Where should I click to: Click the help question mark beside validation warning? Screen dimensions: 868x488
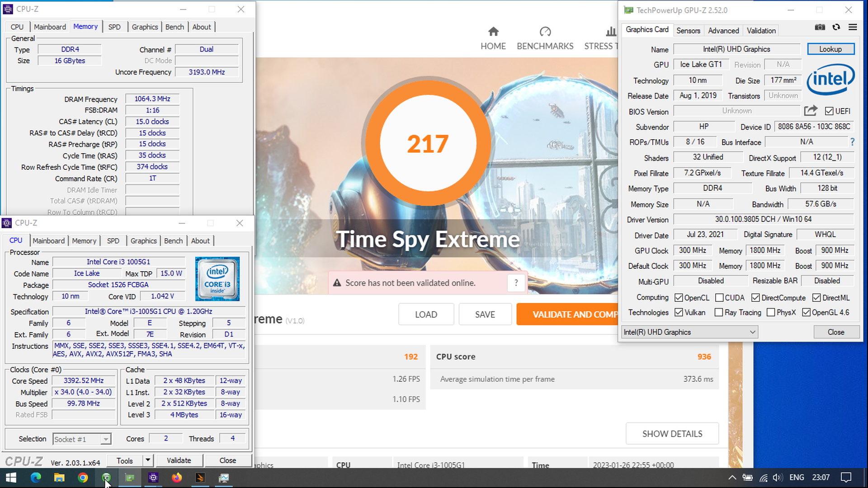point(516,283)
